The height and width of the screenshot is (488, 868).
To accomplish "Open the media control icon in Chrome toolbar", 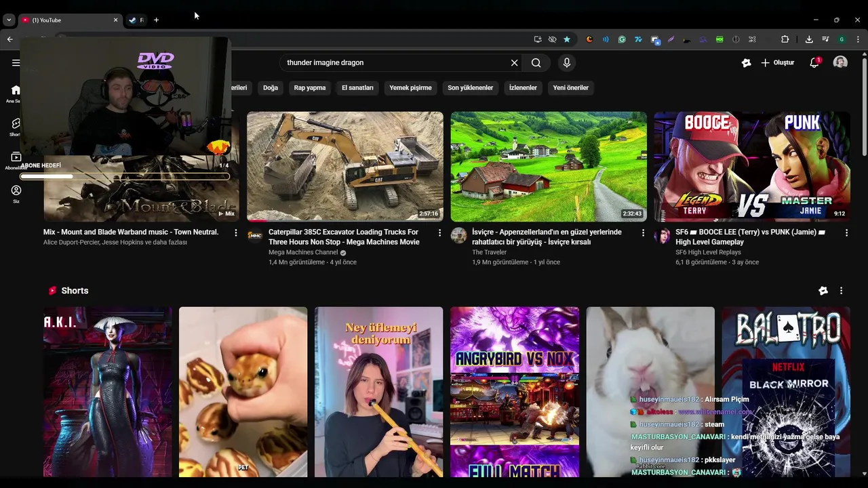I will [x=825, y=39].
